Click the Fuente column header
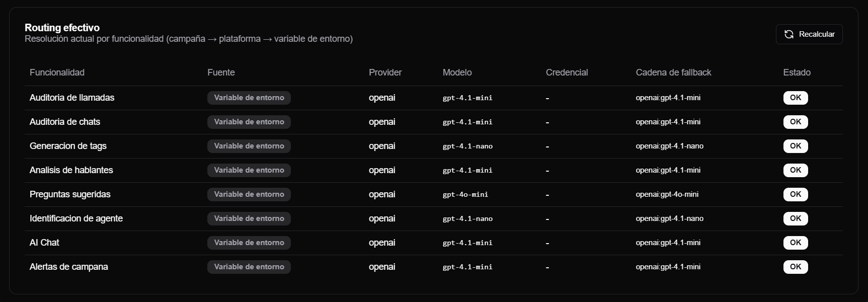Image resolution: width=868 pixels, height=302 pixels. click(221, 72)
